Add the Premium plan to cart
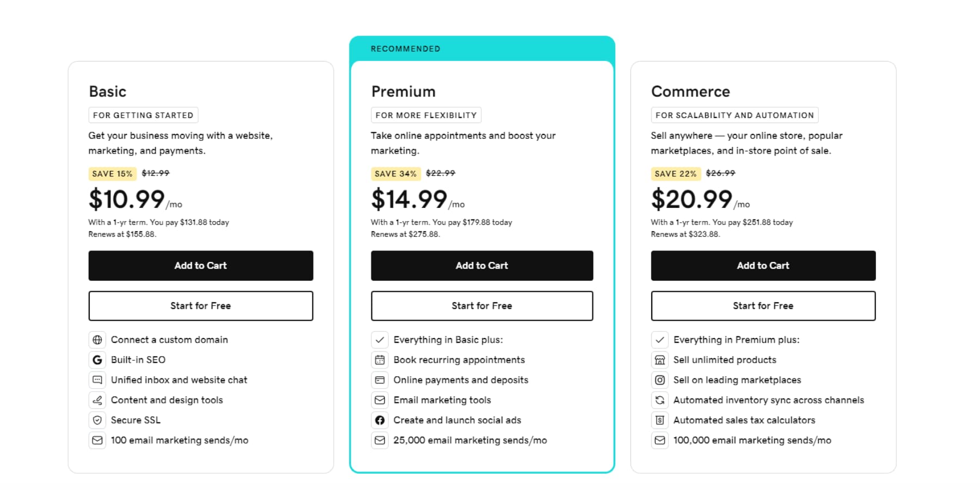This screenshot has height=490, width=980. pyautogui.click(x=482, y=266)
